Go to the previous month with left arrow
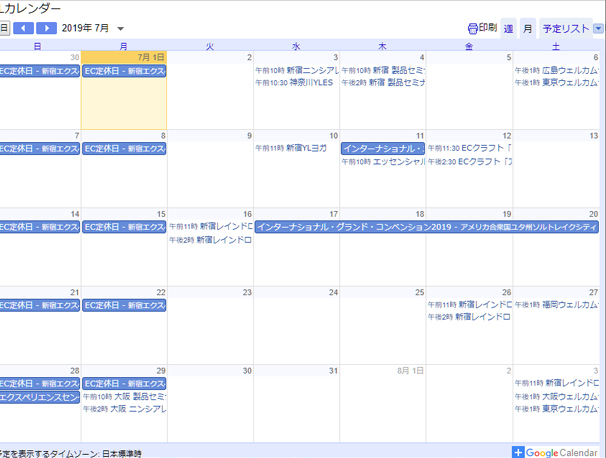Image resolution: width=606 pixels, height=458 pixels. pos(24,28)
